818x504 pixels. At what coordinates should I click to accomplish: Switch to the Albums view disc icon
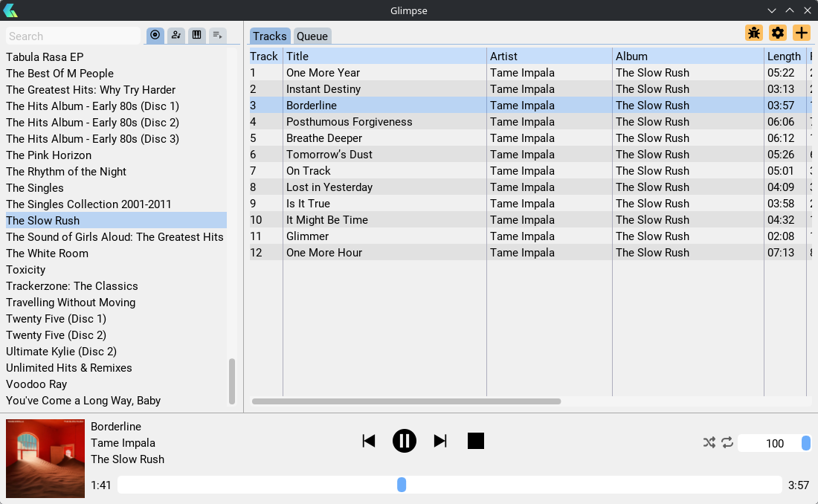155,35
